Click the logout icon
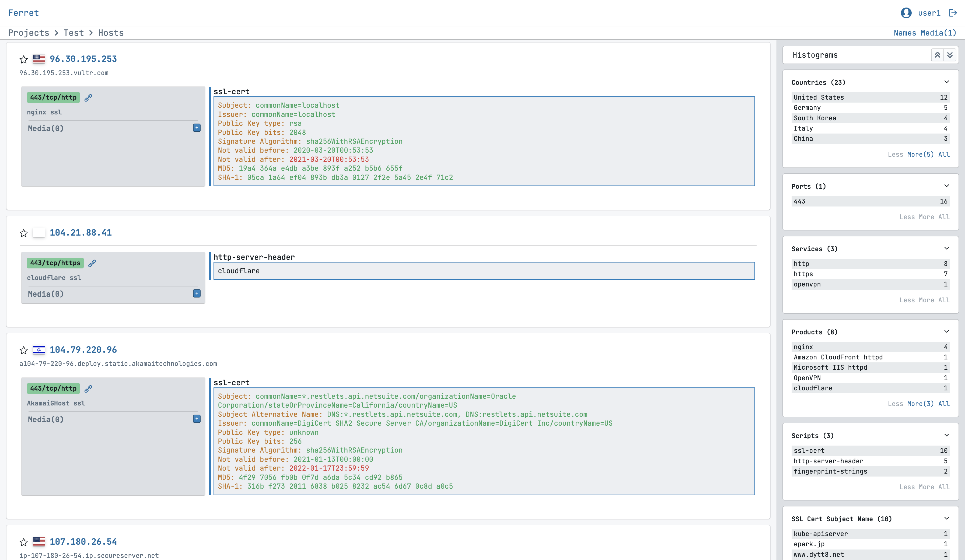This screenshot has height=560, width=965. (953, 13)
